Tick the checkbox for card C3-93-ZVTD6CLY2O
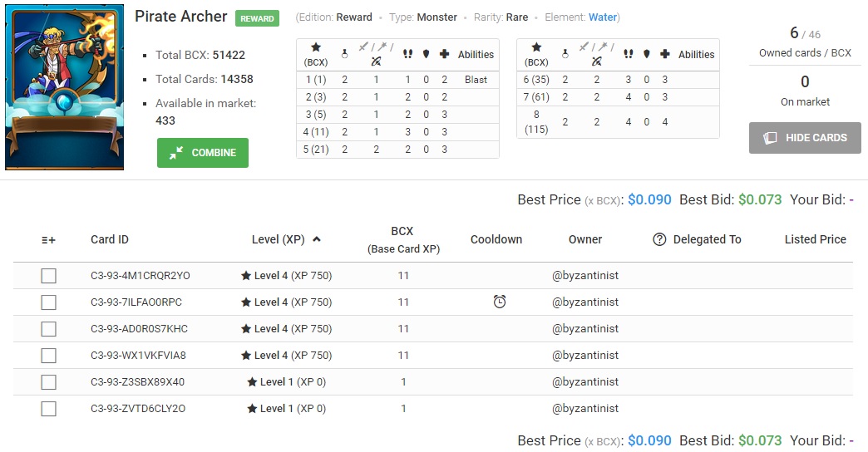868x452 pixels. point(49,408)
